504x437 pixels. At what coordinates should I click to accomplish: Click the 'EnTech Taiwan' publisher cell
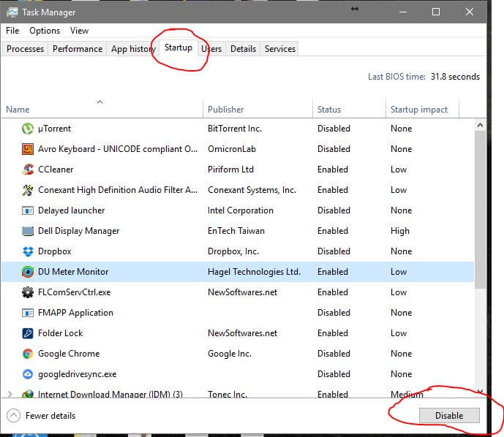tap(236, 231)
